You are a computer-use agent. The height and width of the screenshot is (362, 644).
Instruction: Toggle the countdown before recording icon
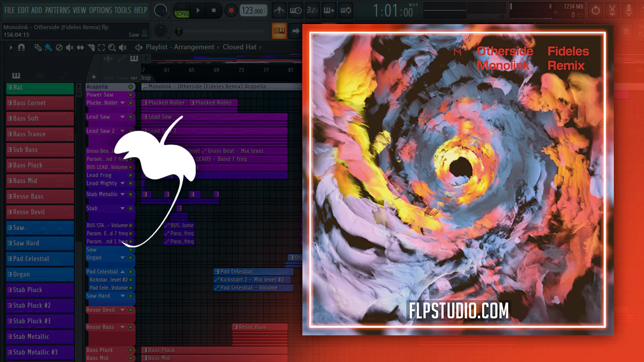point(312,10)
